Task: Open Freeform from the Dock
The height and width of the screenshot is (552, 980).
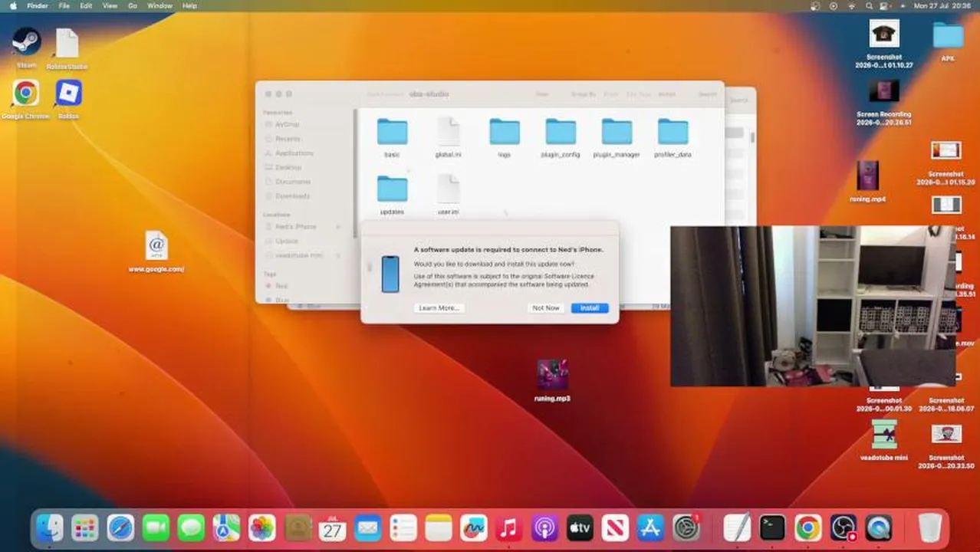Action: click(474, 527)
